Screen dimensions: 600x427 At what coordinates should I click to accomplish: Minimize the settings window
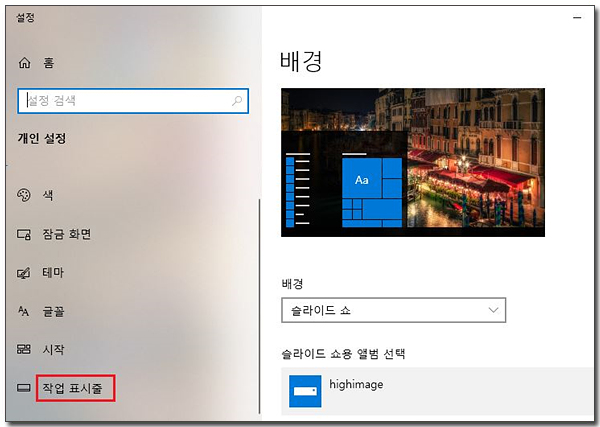click(577, 18)
